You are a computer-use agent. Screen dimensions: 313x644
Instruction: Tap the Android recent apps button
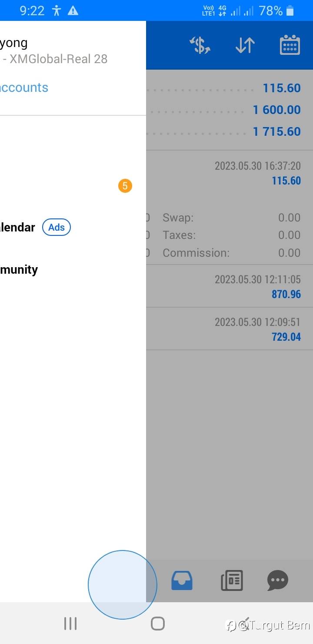70,624
